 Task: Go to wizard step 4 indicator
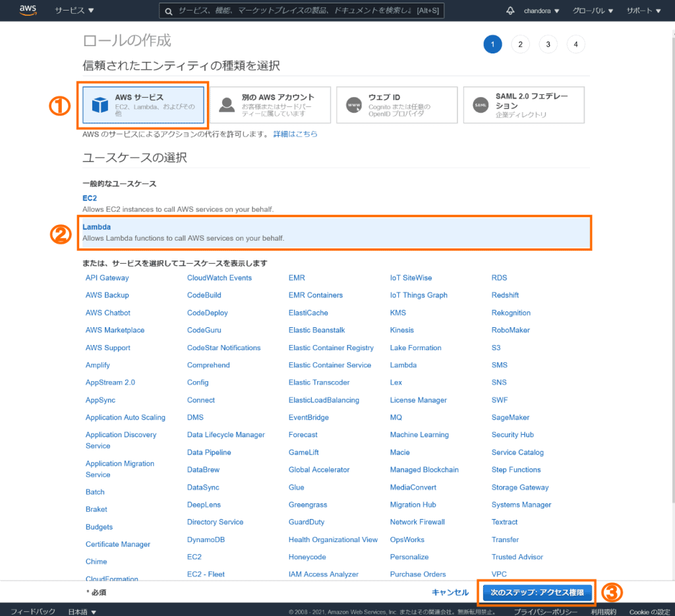[x=575, y=44]
